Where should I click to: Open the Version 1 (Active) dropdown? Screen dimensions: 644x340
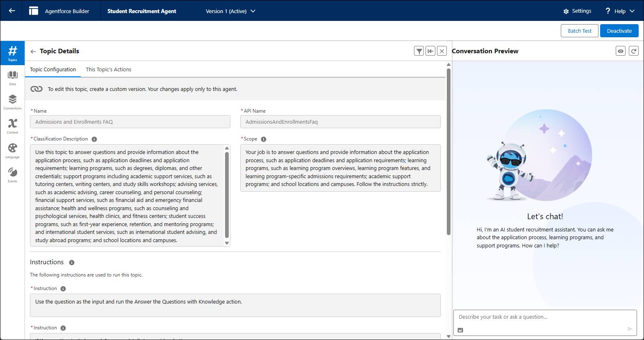[x=230, y=11]
